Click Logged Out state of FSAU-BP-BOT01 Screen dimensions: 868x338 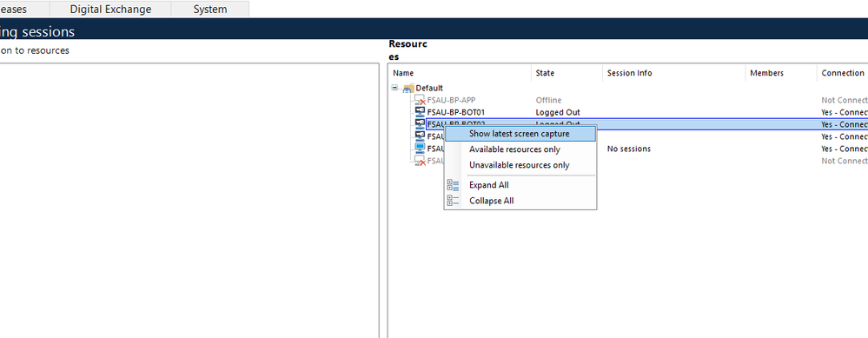pos(558,113)
